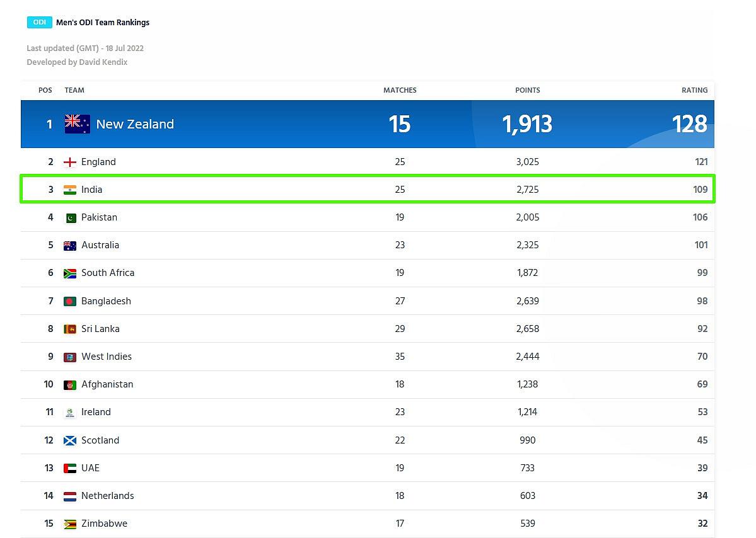
Task: Select the India team name
Action: coord(91,189)
